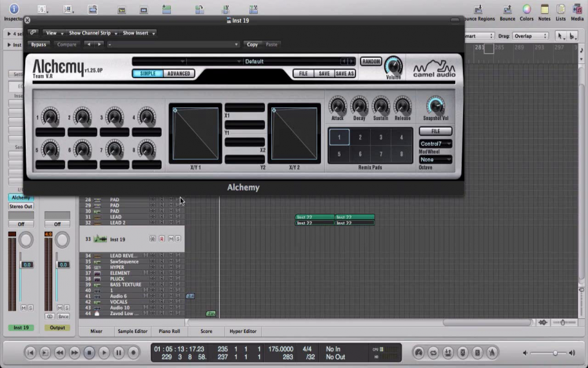Open the plugin settings preset dropdown

pos(173,45)
